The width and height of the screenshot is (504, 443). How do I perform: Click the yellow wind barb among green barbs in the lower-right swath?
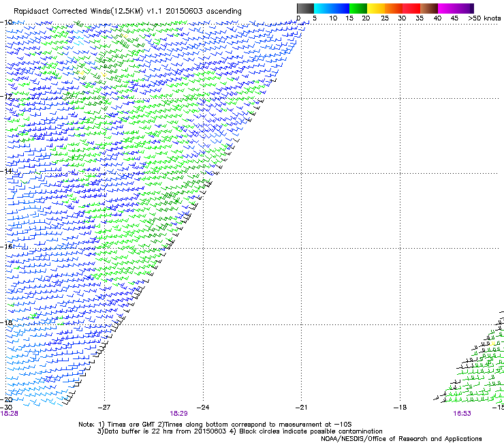[492, 343]
